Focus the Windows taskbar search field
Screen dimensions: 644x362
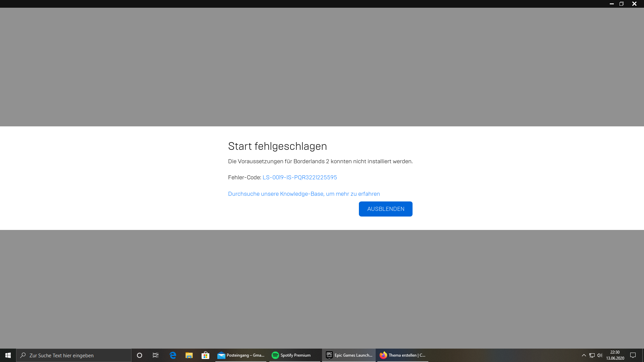(74, 355)
